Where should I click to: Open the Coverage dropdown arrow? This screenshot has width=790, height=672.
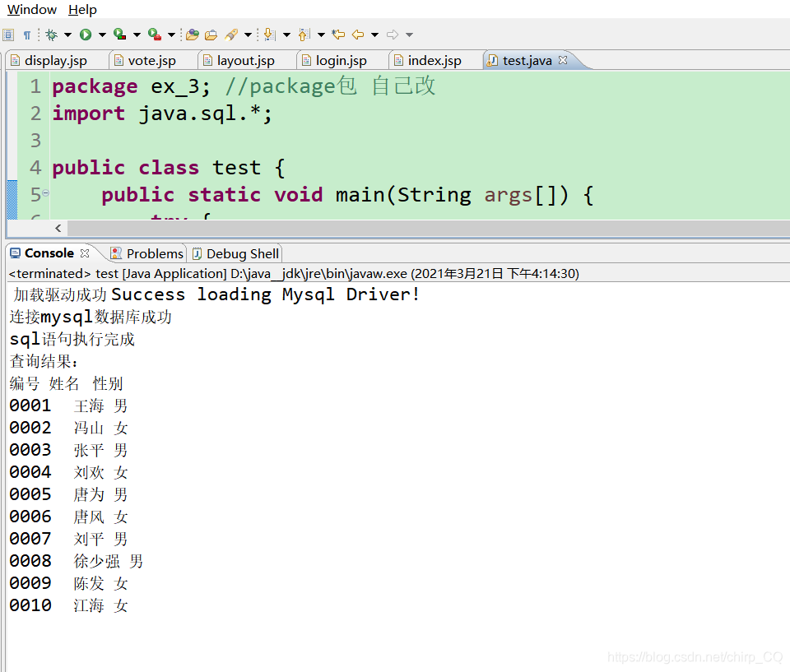click(x=137, y=35)
